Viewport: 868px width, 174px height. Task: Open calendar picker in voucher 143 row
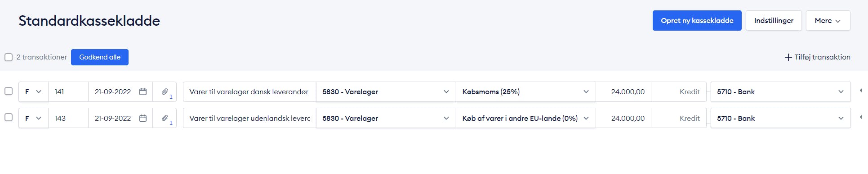pos(143,118)
